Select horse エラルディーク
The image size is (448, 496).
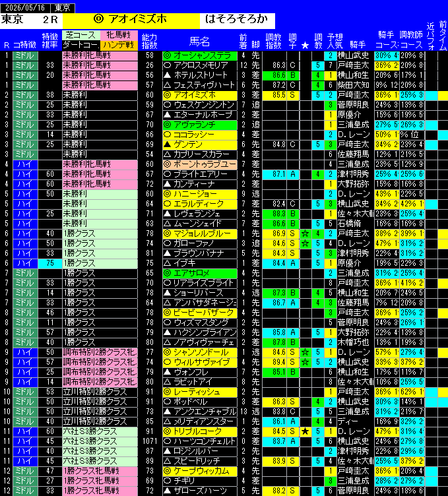(200, 204)
